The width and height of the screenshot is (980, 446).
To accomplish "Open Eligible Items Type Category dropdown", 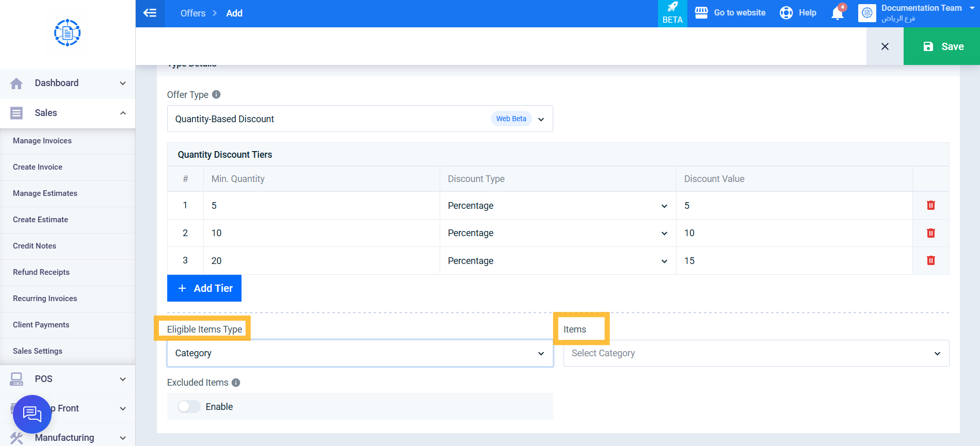I will pos(360,353).
